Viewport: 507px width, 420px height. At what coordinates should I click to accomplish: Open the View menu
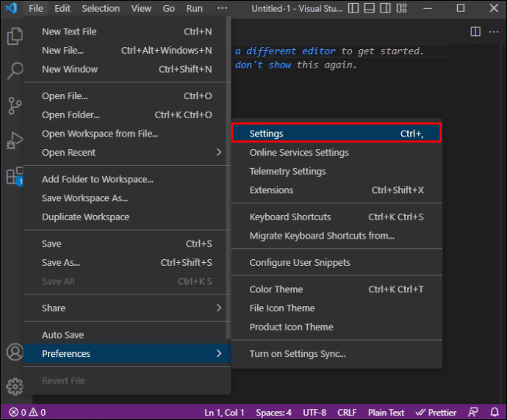point(141,8)
